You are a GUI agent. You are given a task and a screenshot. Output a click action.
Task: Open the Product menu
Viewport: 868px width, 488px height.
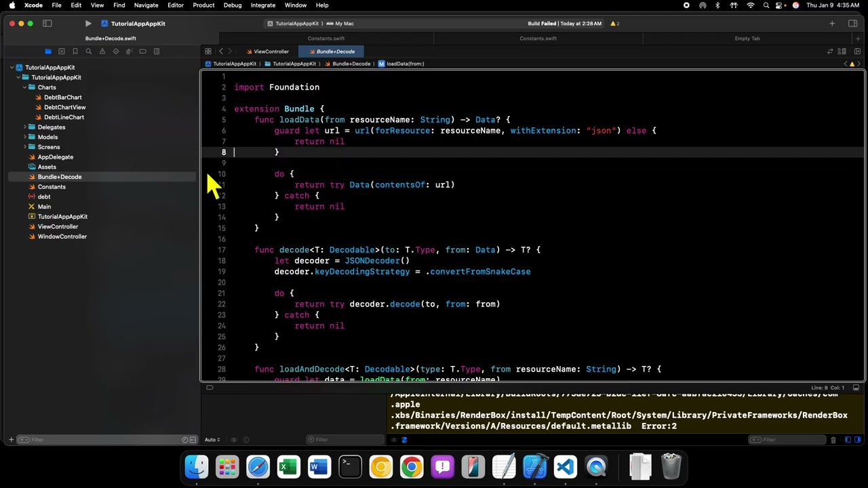tap(203, 5)
